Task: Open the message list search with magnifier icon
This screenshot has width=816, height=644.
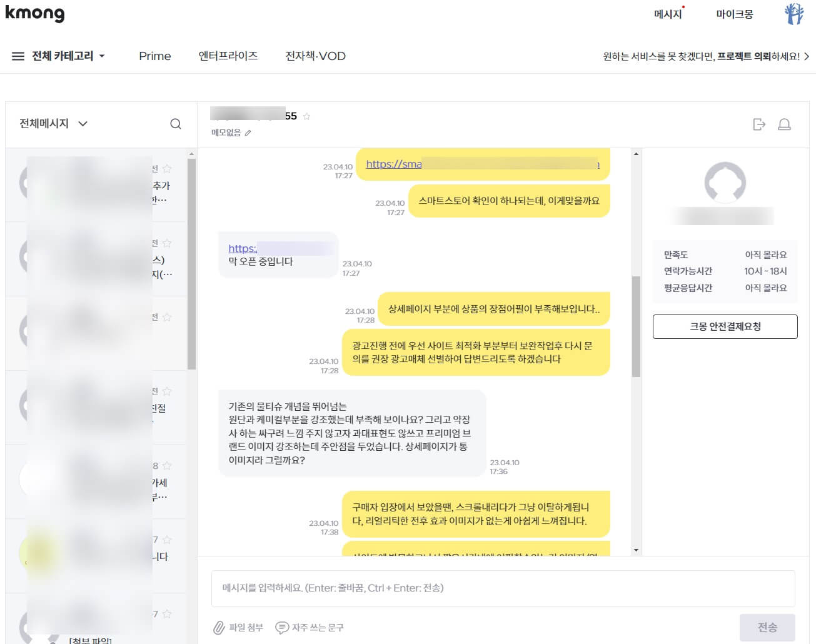Action: [x=176, y=124]
